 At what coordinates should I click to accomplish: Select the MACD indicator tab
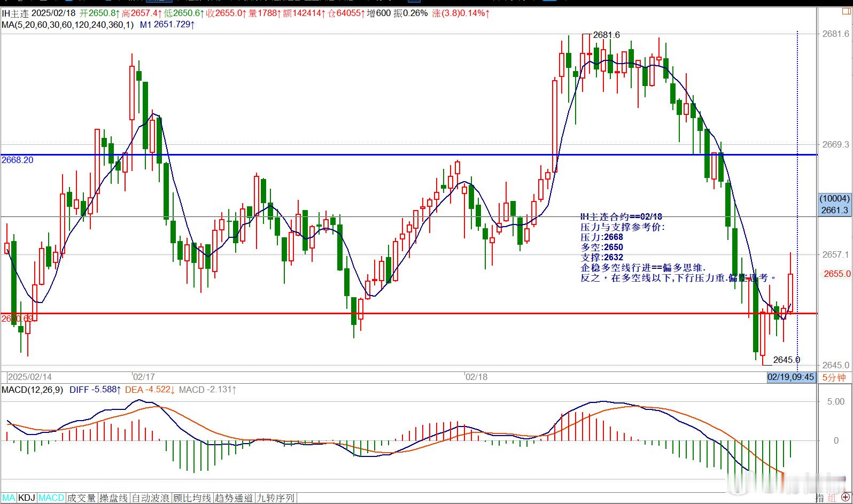pyautogui.click(x=51, y=498)
